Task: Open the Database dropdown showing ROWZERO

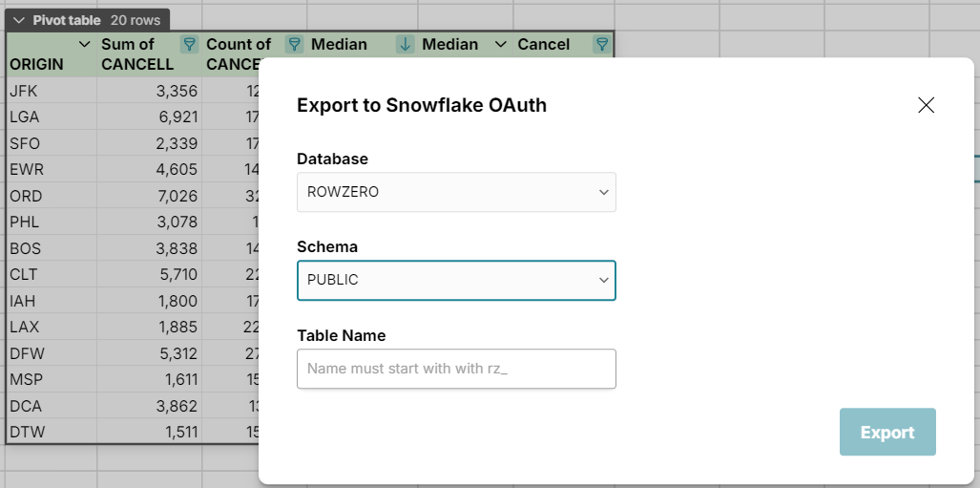Action: click(456, 192)
